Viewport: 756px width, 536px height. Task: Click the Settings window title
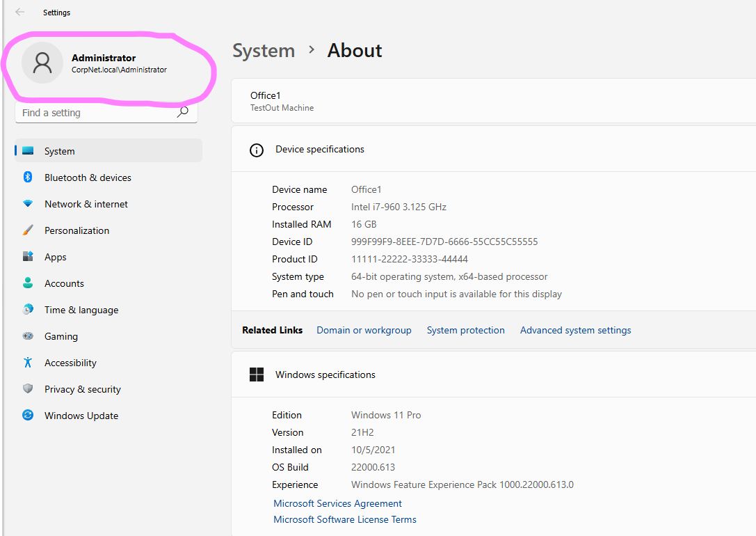tap(56, 13)
